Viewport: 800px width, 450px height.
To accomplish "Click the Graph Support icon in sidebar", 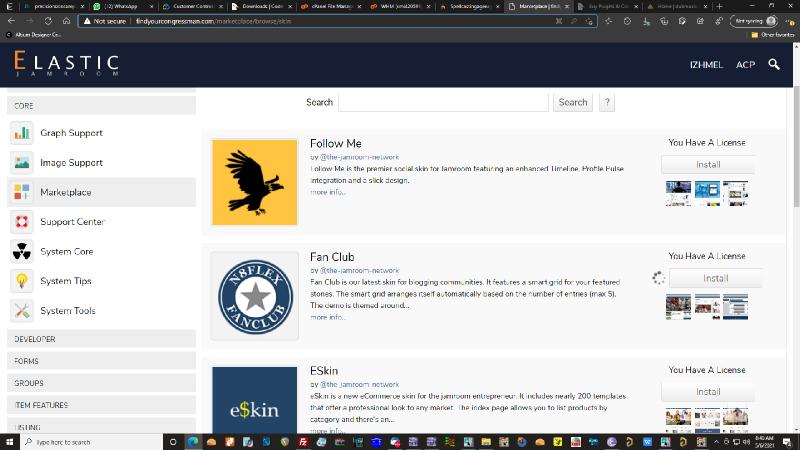I will [22, 133].
